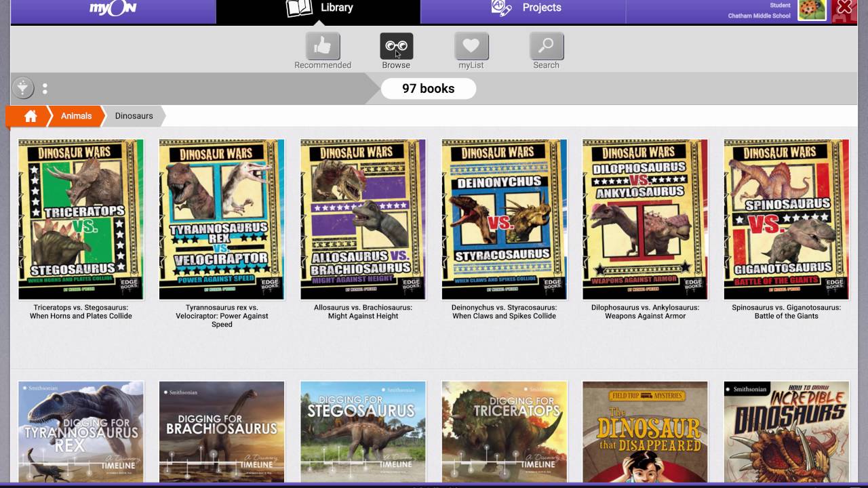The width and height of the screenshot is (868, 488).
Task: Click title 'Spinosaurus vs. Giganotosaurus: Battle of the Giants'
Action: 787,312
